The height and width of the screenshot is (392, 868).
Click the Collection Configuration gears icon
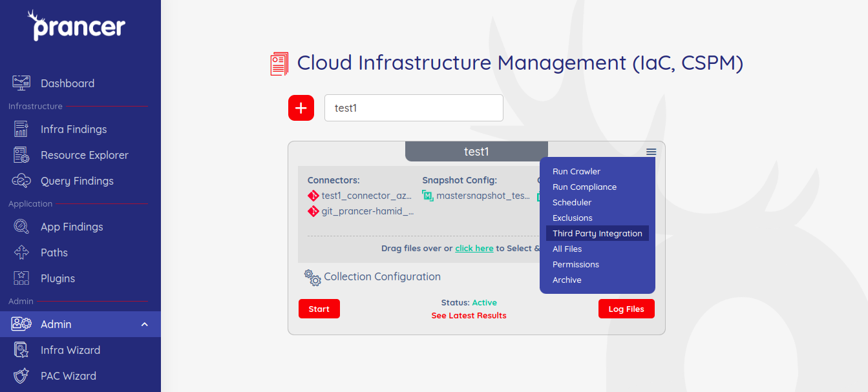click(x=313, y=278)
